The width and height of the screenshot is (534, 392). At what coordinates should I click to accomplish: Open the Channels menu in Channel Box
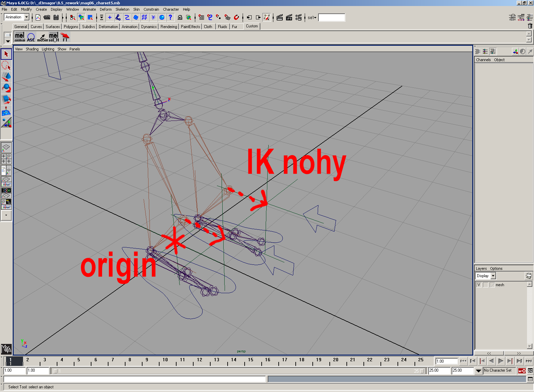483,60
